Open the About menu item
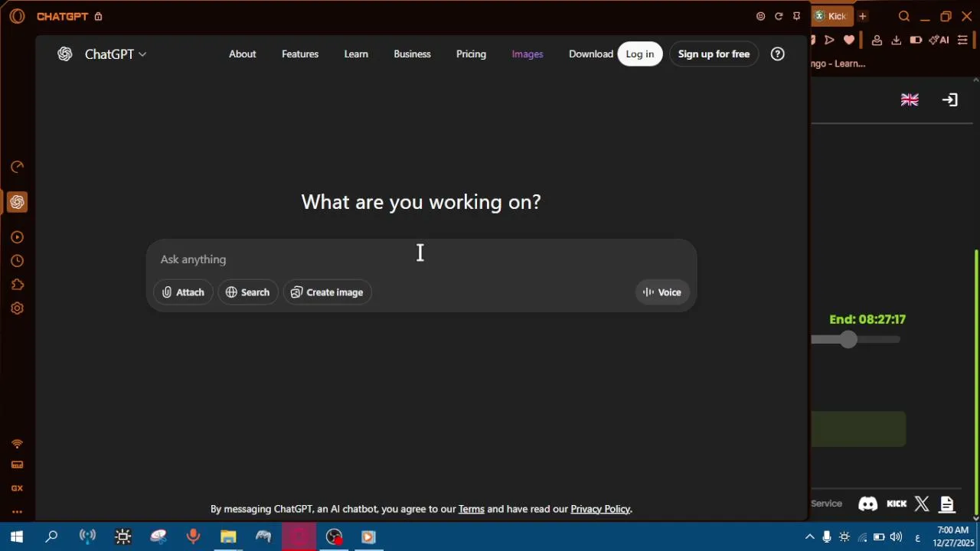Screen dimensions: 980x551 [x=242, y=54]
